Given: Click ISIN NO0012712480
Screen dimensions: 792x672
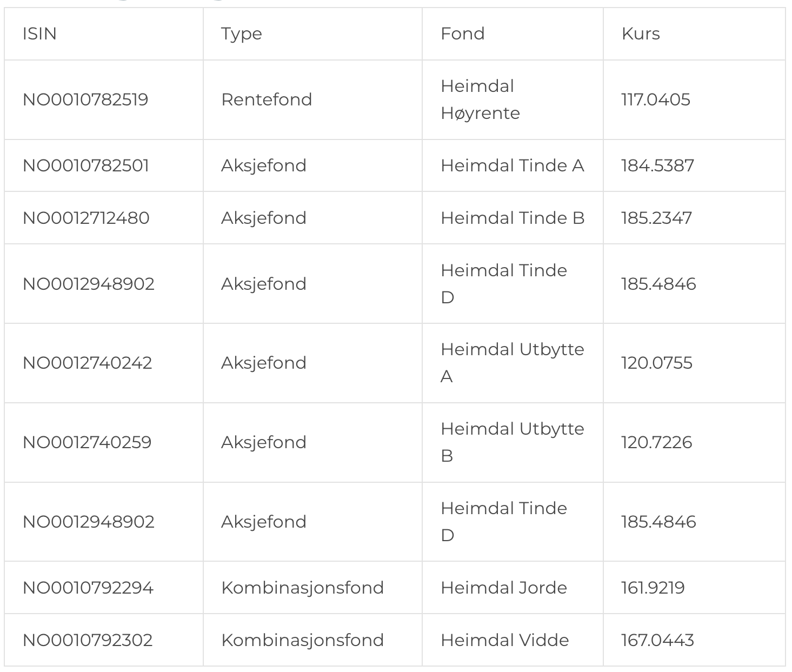Looking at the screenshot, I should [86, 218].
